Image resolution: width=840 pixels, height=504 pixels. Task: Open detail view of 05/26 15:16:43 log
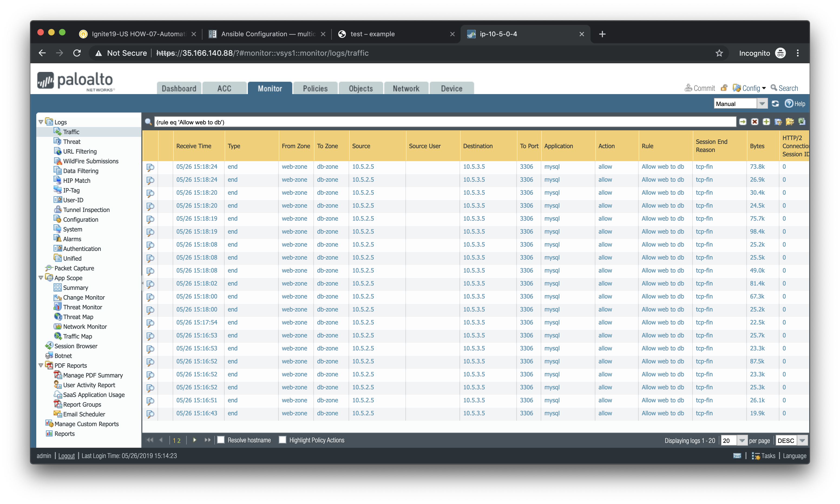(x=150, y=414)
